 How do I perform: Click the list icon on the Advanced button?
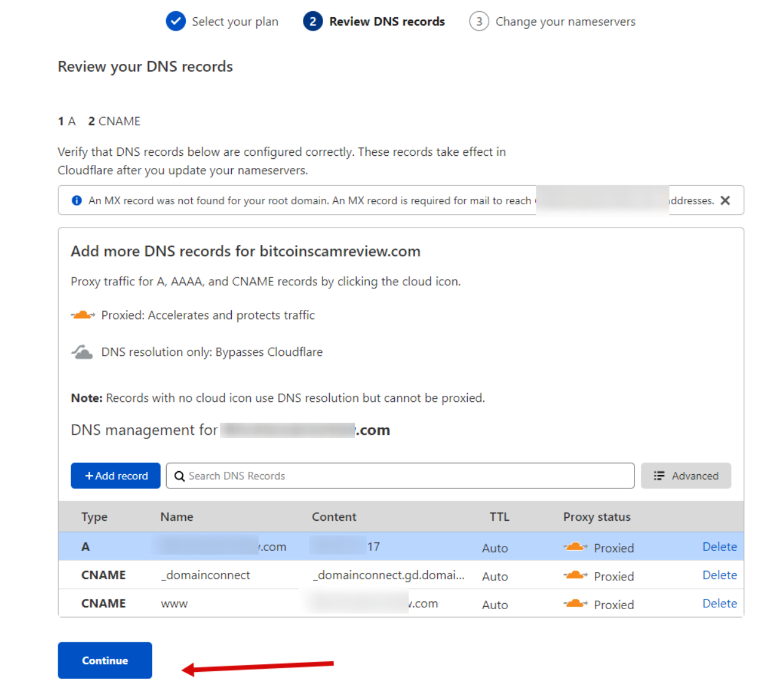[659, 476]
